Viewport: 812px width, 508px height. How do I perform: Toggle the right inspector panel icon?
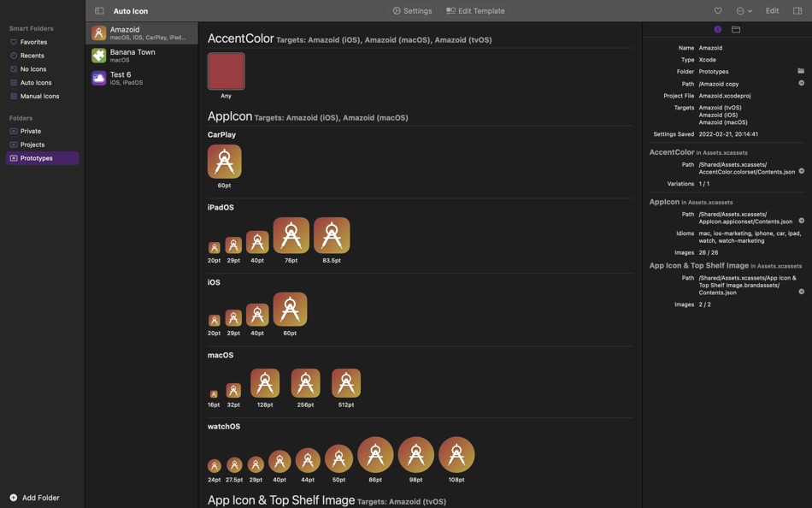[797, 11]
